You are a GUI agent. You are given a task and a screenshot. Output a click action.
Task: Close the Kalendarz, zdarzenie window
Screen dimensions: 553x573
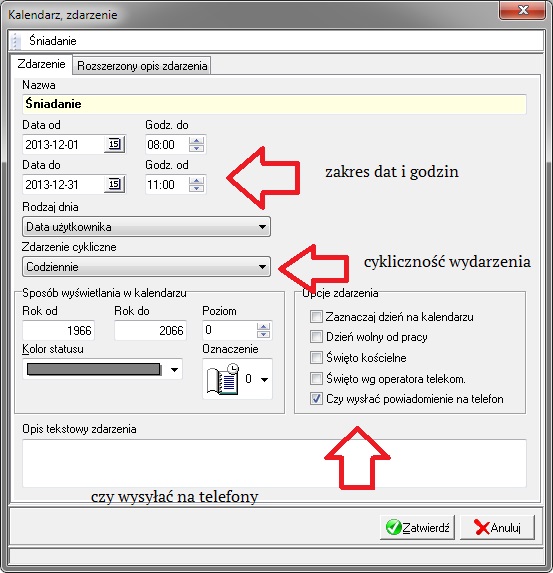pos(523,10)
